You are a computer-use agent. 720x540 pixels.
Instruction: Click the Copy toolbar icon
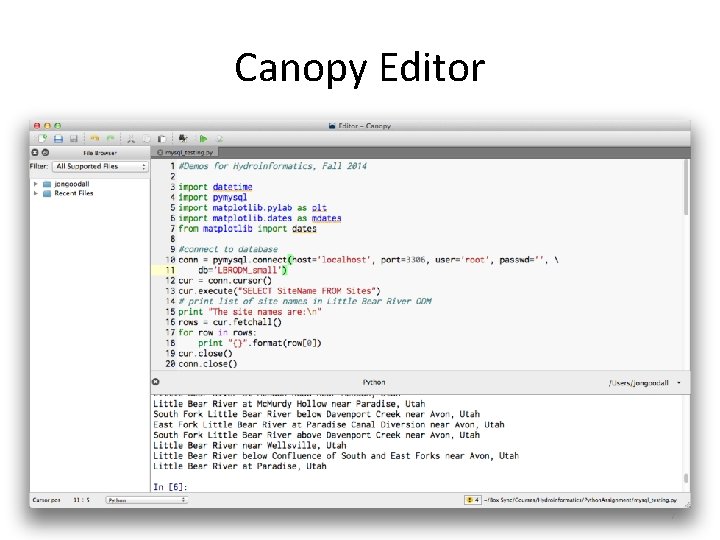tap(146, 138)
